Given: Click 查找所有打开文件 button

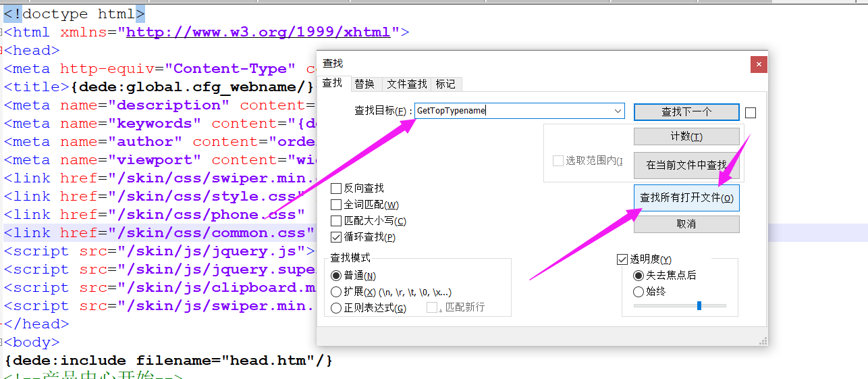Looking at the screenshot, I should [x=686, y=198].
